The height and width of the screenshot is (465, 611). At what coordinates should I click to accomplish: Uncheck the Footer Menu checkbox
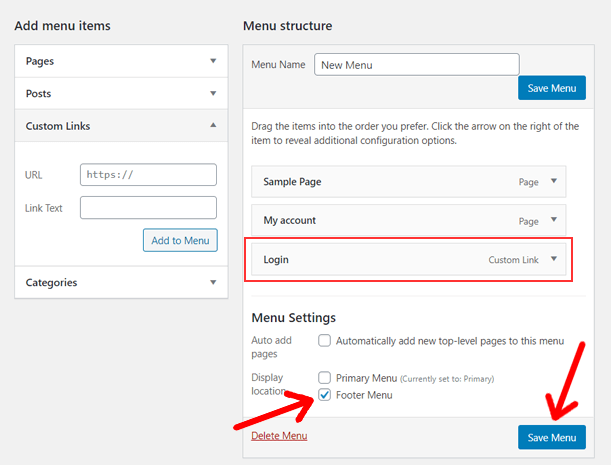click(x=325, y=395)
